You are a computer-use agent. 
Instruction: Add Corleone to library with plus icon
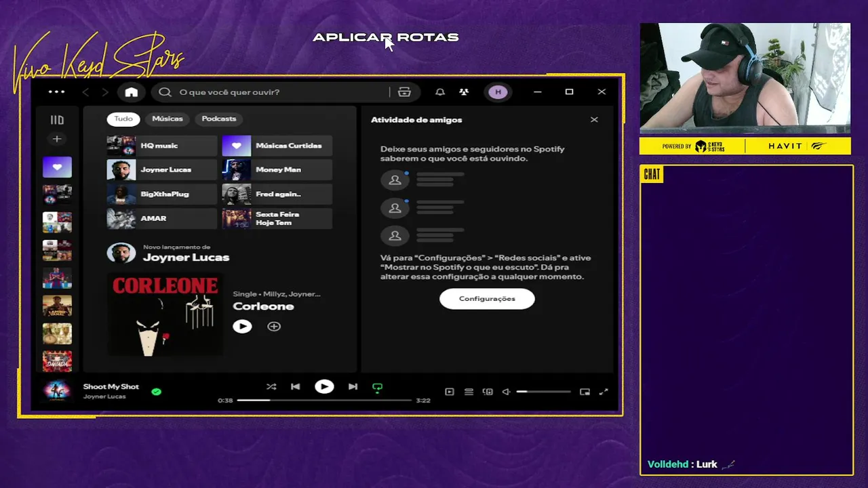[x=274, y=327]
